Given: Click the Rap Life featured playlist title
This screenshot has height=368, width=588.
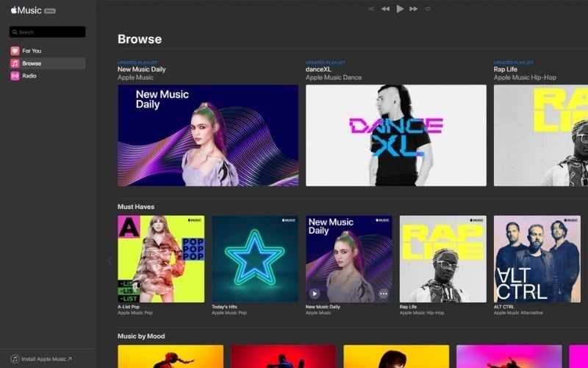Looking at the screenshot, I should [x=506, y=69].
